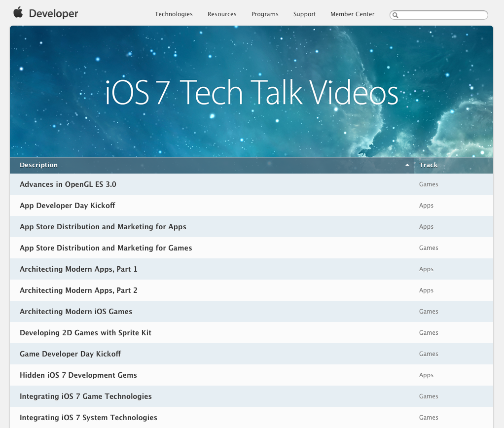Click the Apple logo icon
Image resolution: width=504 pixels, height=428 pixels.
[18, 12]
